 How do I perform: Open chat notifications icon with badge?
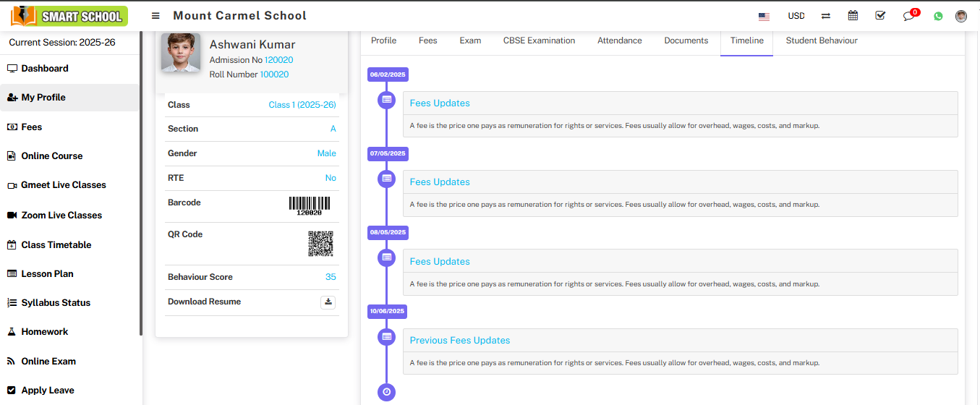click(909, 16)
